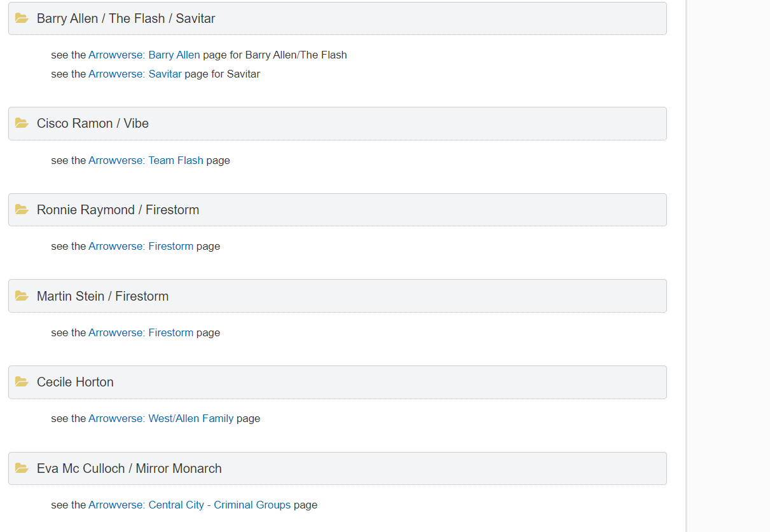Follow the Arrowverse: Team Flash link
This screenshot has width=770, height=532.
pos(146,160)
